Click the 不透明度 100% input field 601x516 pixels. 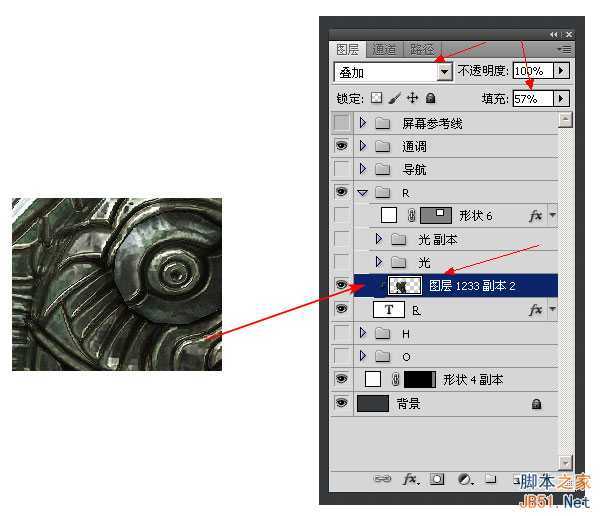point(530,72)
